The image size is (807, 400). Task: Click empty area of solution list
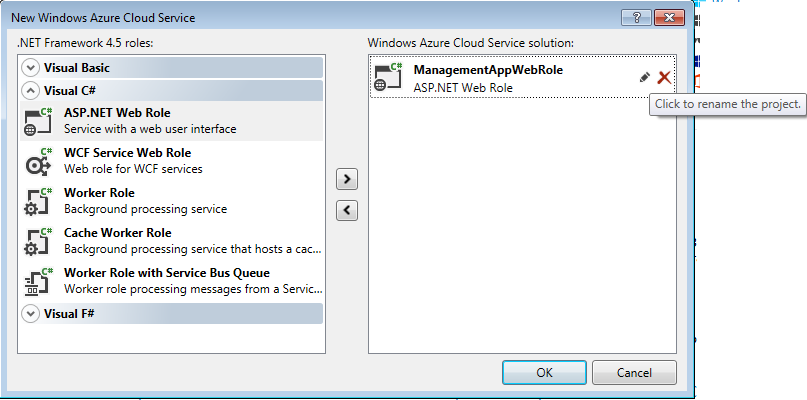tap(522, 227)
